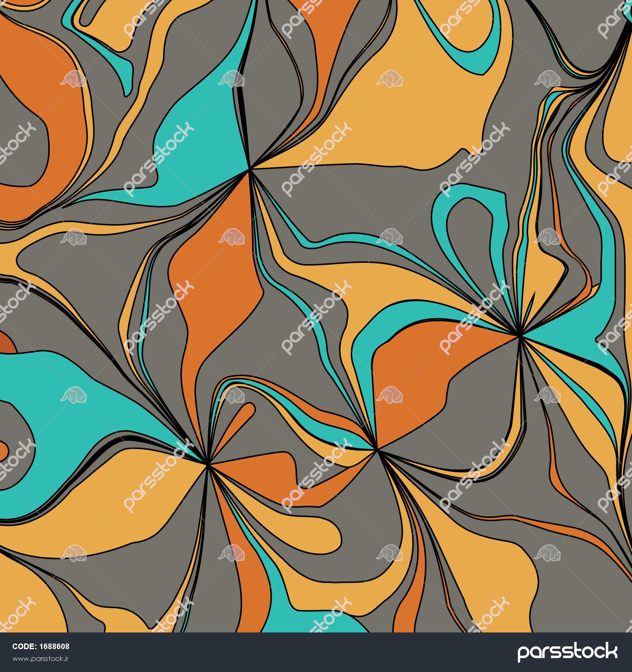The height and width of the screenshot is (672, 632).
Task: Click the lower-left starburst convergence point
Action: click(x=207, y=463)
